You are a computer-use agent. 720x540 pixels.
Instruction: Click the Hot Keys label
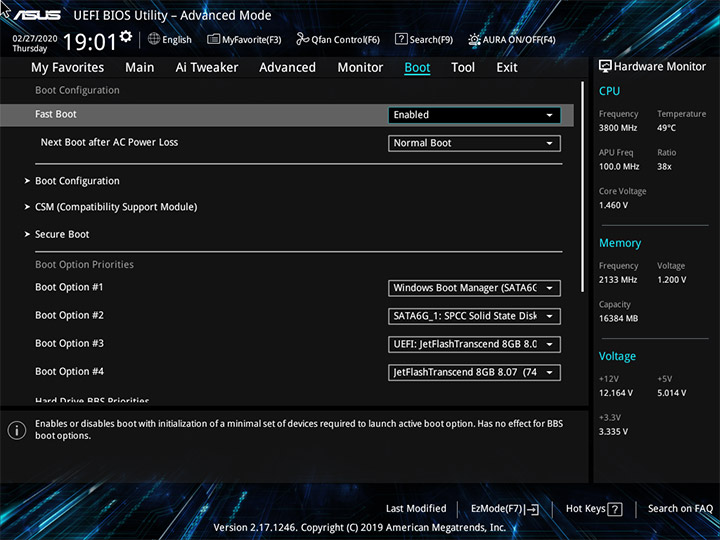coord(585,508)
